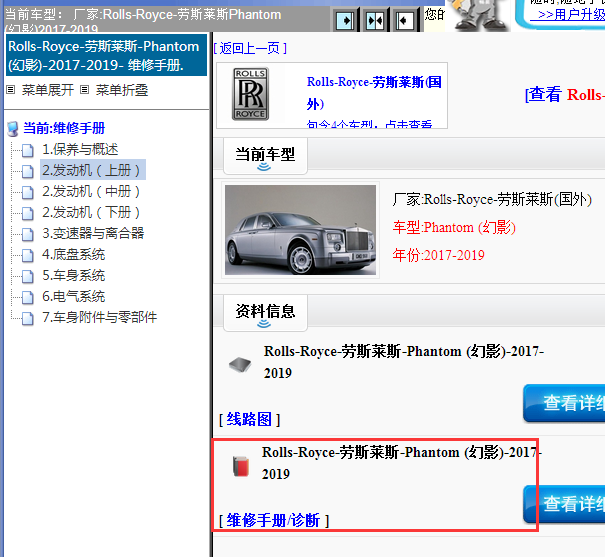Click the title of the 维修手册 Phantom 2017-2019 entry
Screen dimensions: 605x557
402,463
